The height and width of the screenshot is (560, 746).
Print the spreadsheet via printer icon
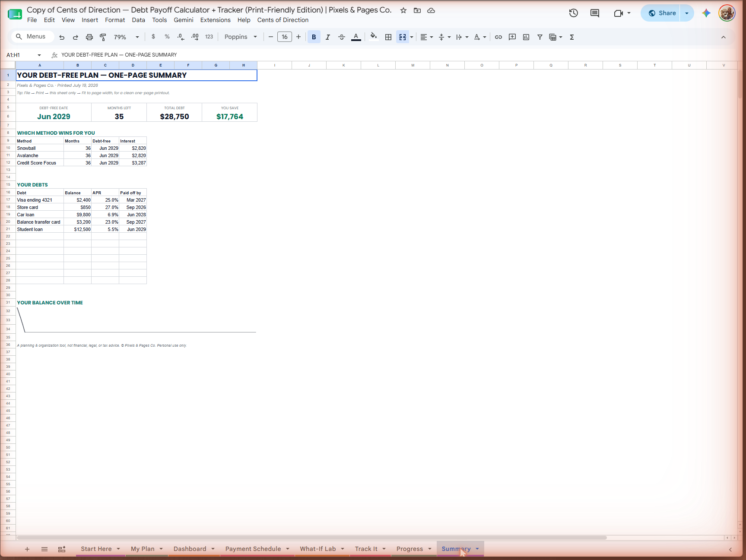pos(89,37)
